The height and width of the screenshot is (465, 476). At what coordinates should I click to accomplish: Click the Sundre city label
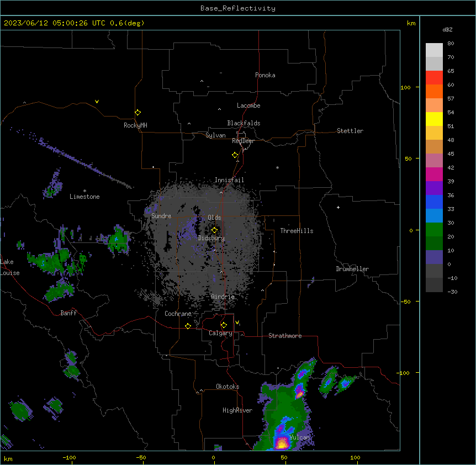click(161, 216)
